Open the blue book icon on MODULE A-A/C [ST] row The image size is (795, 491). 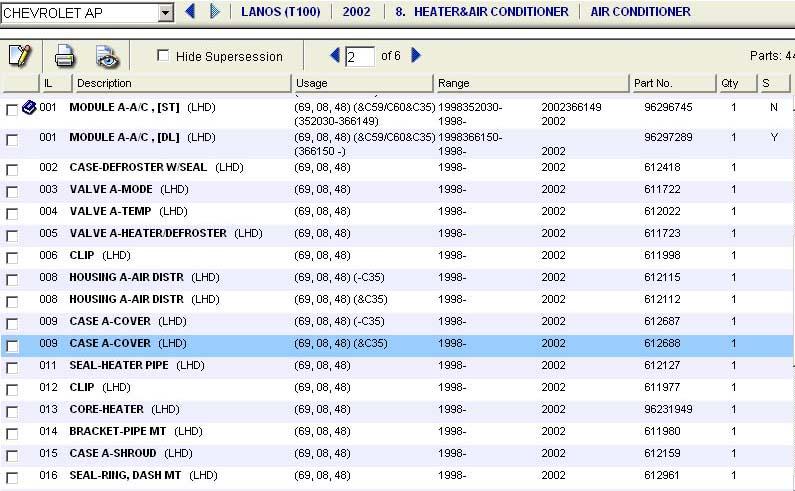tap(29, 107)
